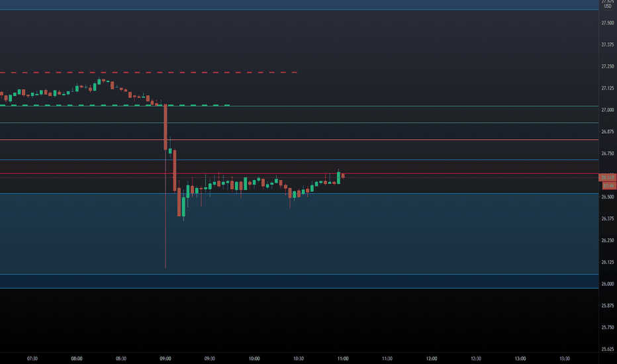The width and height of the screenshot is (617, 364).
Task: Click the 26.250 price axis label
Action: pos(608,240)
